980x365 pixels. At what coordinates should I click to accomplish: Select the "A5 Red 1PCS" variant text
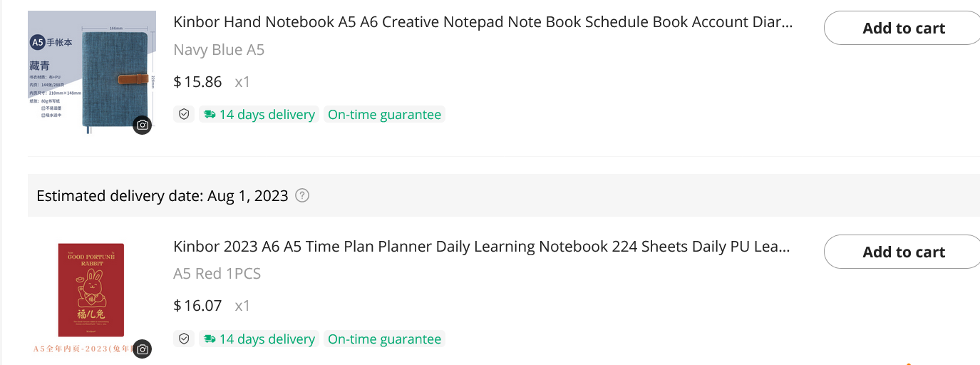[217, 274]
